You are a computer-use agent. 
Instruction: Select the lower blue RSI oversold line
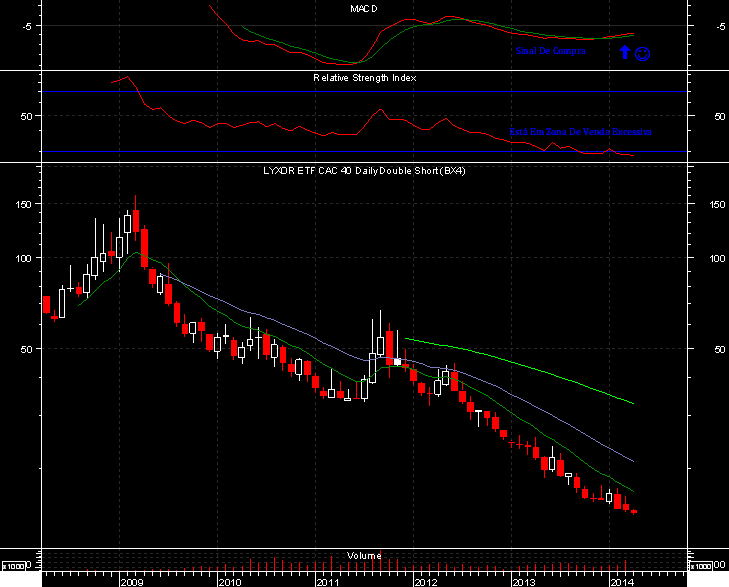364,152
